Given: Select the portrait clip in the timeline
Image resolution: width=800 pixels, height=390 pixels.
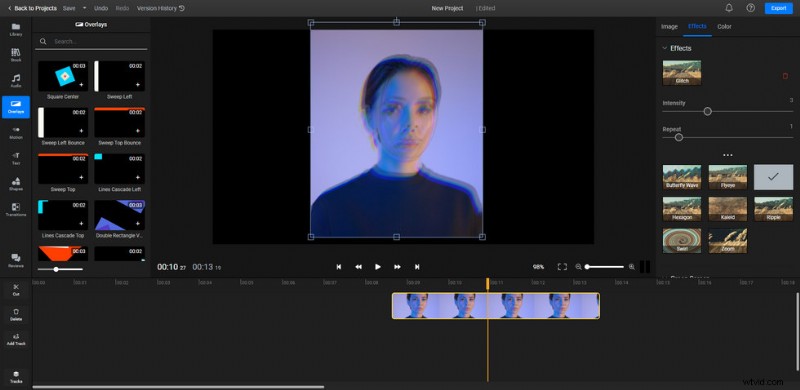Looking at the screenshot, I should [x=495, y=306].
